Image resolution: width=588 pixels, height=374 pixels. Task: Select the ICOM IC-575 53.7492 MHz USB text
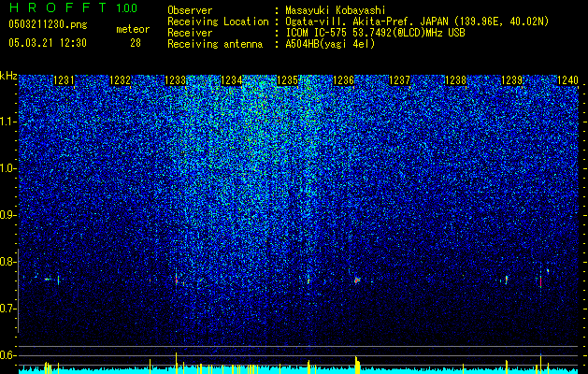point(375,33)
